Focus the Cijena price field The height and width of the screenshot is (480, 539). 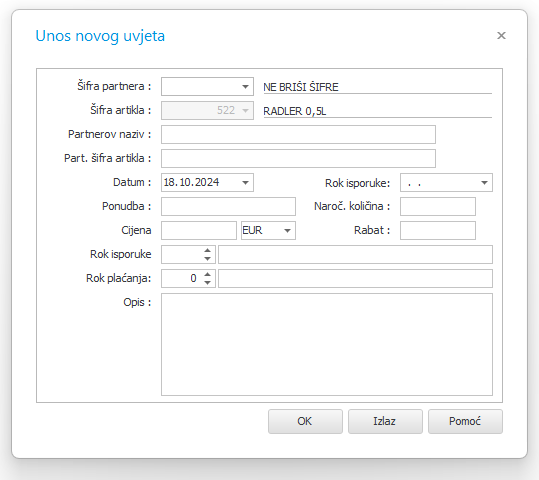199,230
